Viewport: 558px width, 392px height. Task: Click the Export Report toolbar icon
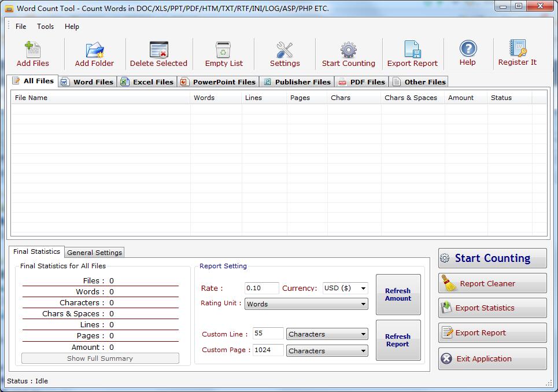coord(412,50)
